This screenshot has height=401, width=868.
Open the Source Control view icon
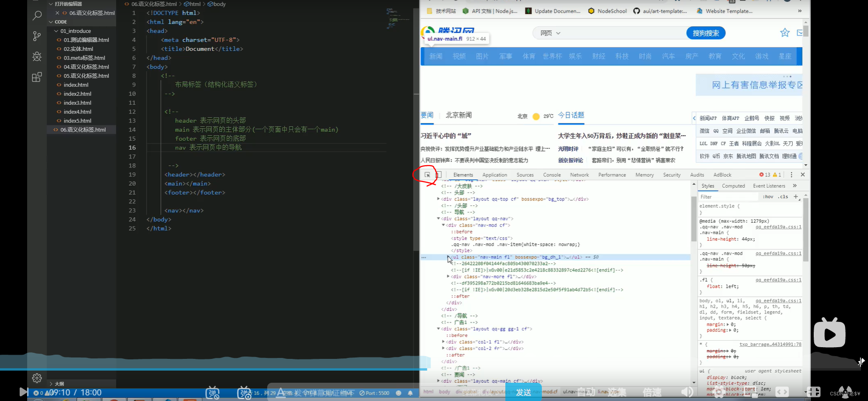[x=37, y=36]
